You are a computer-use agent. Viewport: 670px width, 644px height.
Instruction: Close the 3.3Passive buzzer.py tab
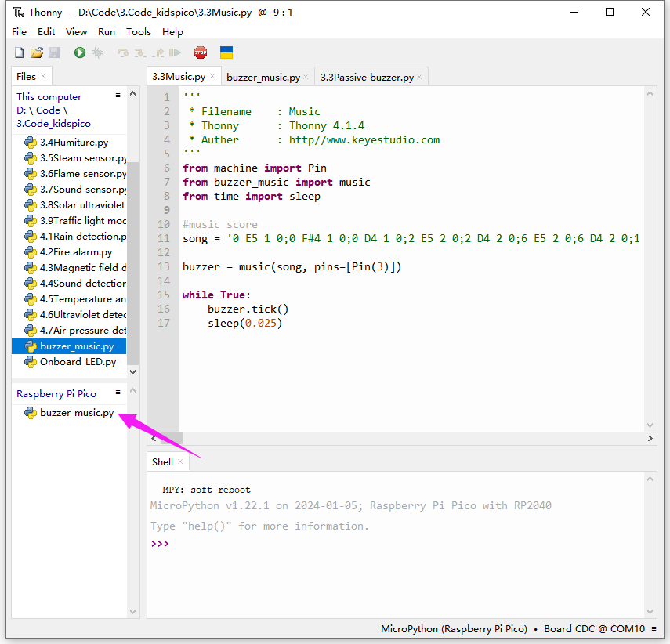[419, 77]
